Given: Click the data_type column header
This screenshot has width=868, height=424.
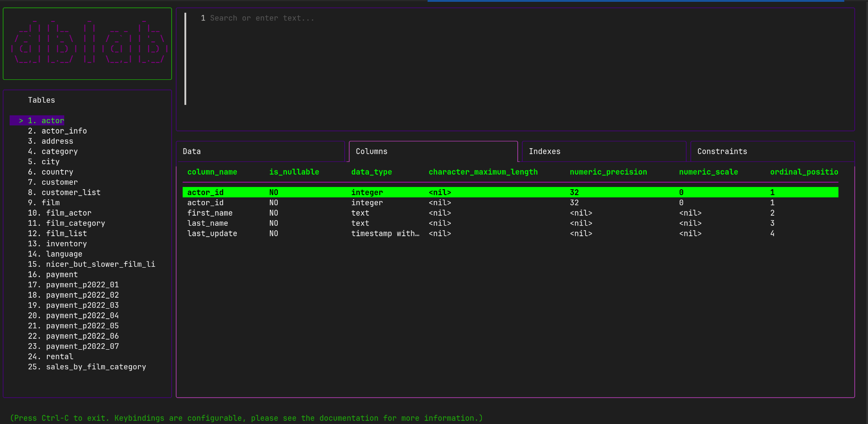Looking at the screenshot, I should (x=372, y=172).
